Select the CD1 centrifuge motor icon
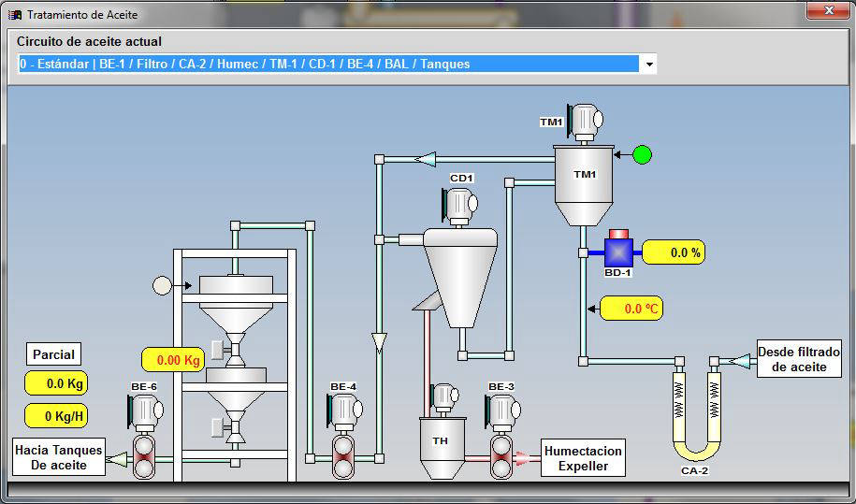This screenshot has width=856, height=504. [x=458, y=203]
